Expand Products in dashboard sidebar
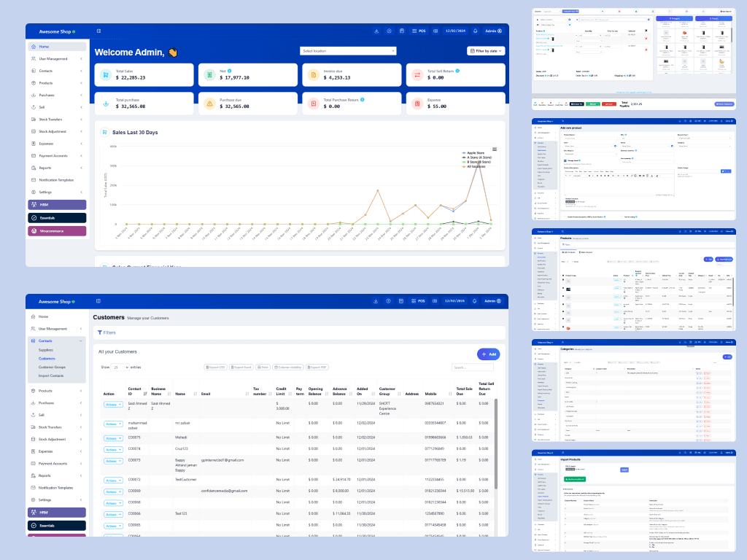This screenshot has height=560, width=747. 57,83
